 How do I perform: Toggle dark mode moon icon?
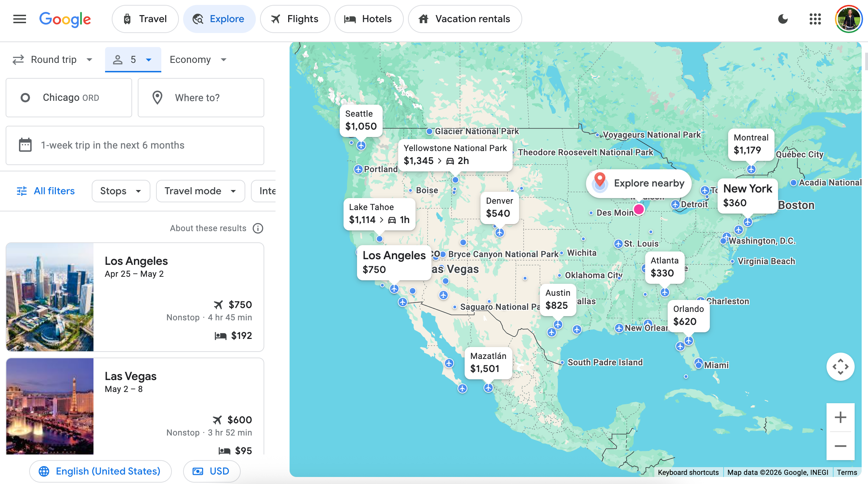click(x=783, y=19)
